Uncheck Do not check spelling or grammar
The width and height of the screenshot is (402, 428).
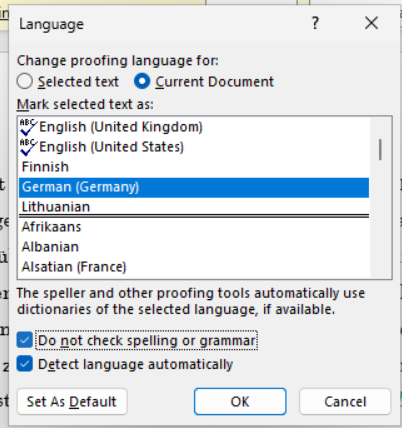(x=25, y=340)
